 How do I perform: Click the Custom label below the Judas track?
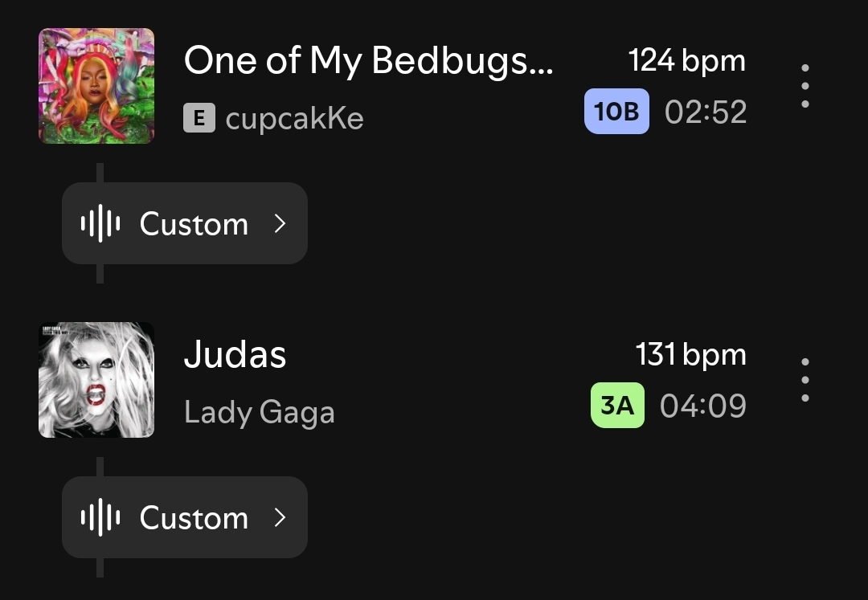point(194,518)
